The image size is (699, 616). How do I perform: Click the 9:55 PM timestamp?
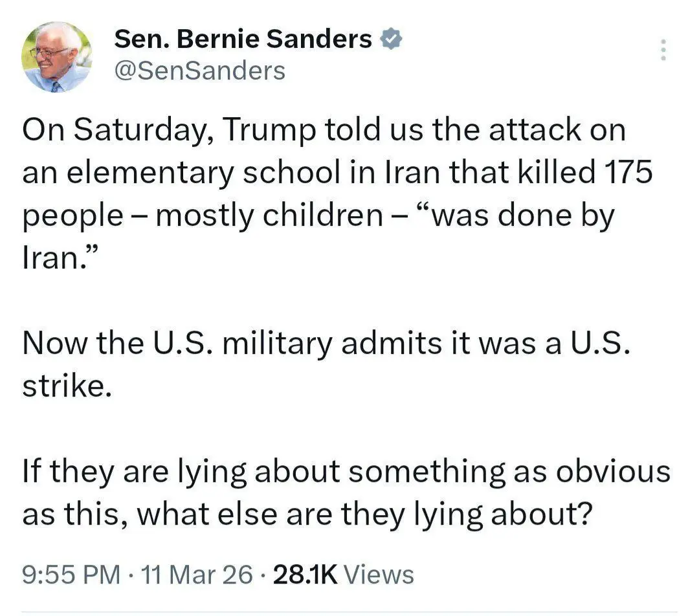[x=71, y=574]
